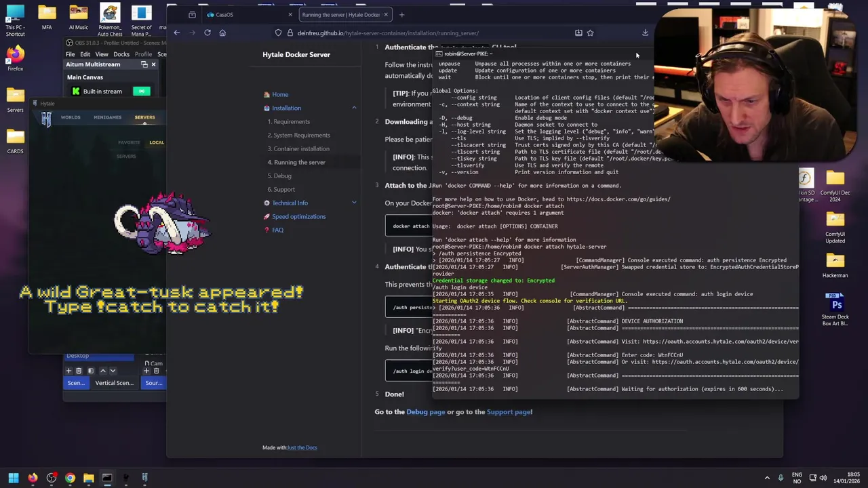This screenshot has width=868, height=488.
Task: Open OBS File menu
Action: pyautogui.click(x=70, y=54)
